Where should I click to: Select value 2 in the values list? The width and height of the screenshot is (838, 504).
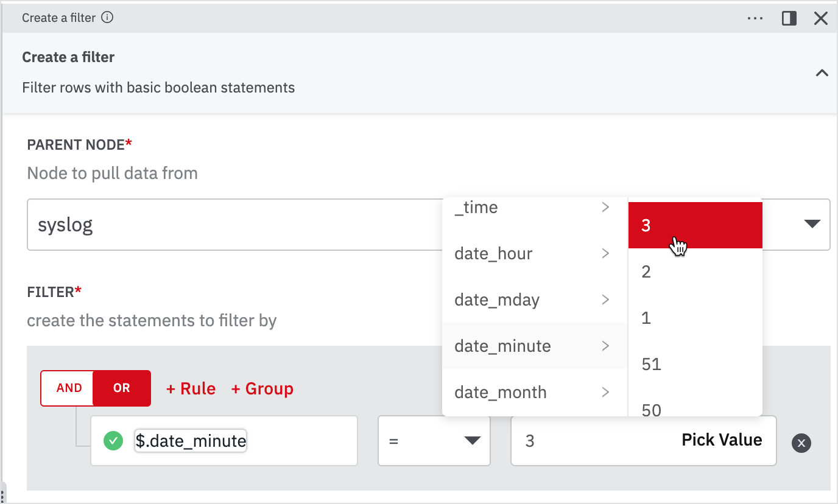694,271
